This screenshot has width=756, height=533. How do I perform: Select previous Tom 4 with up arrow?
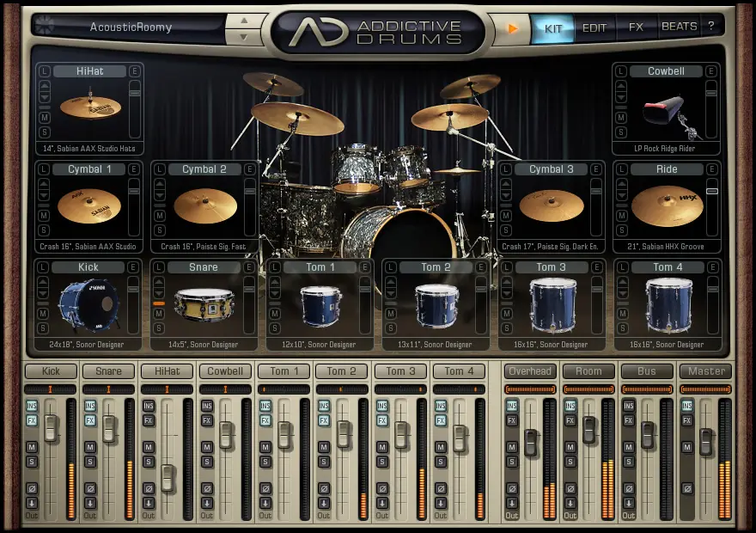(623, 281)
